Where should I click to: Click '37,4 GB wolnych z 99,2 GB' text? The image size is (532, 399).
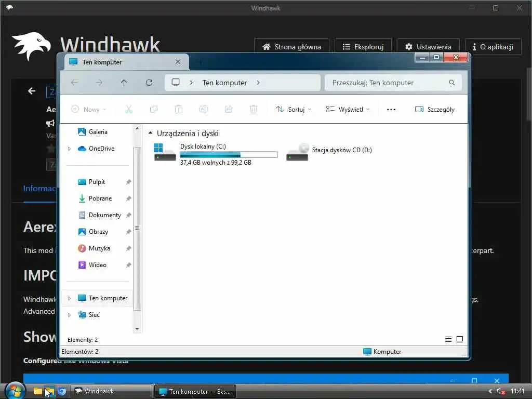coord(216,163)
